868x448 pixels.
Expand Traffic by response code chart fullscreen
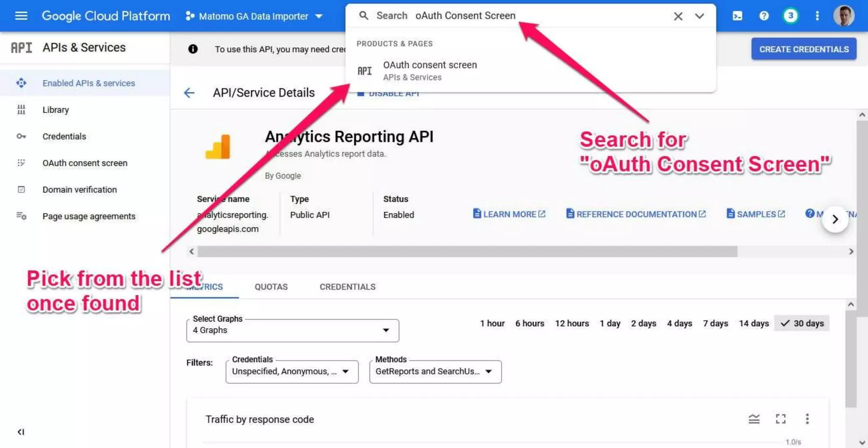(x=781, y=419)
